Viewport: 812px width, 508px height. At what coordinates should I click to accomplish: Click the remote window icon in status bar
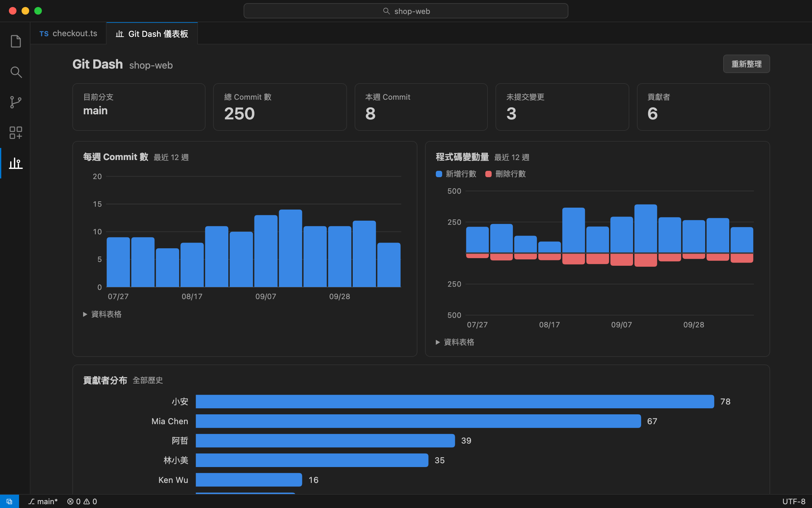pyautogui.click(x=10, y=501)
